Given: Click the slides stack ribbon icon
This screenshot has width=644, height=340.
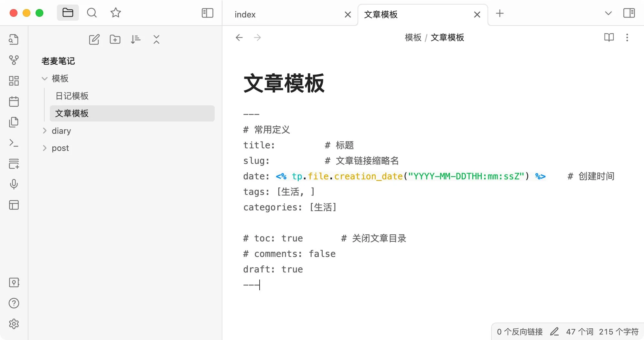Looking at the screenshot, I should tap(14, 164).
